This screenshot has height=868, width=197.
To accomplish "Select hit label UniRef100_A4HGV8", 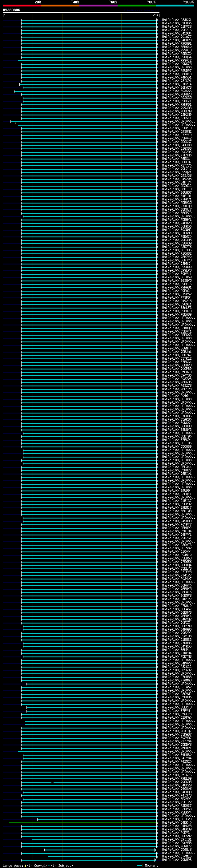I will (x=176, y=826).
